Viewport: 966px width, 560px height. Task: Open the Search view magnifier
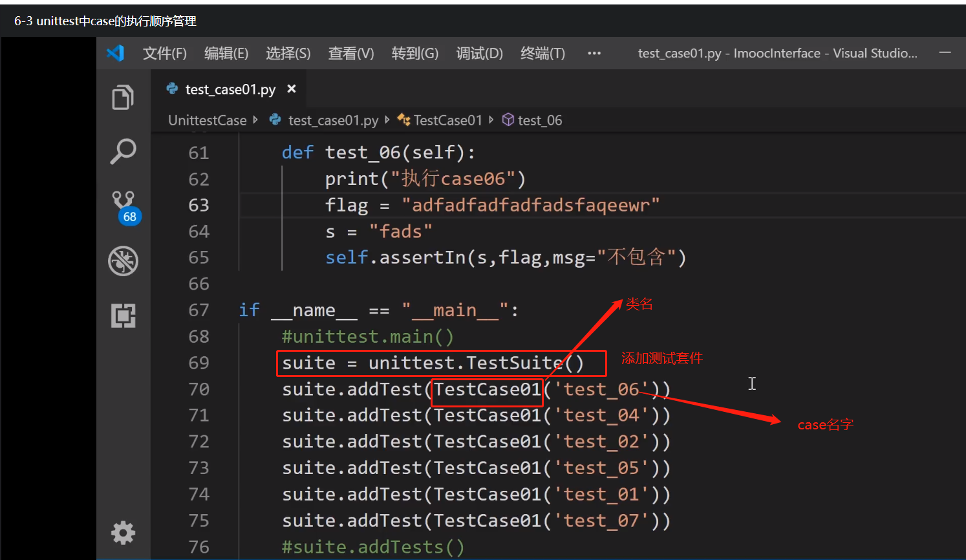tap(123, 151)
